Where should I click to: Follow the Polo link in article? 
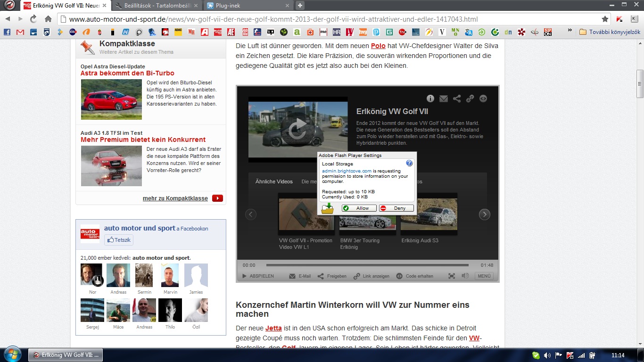tap(378, 46)
